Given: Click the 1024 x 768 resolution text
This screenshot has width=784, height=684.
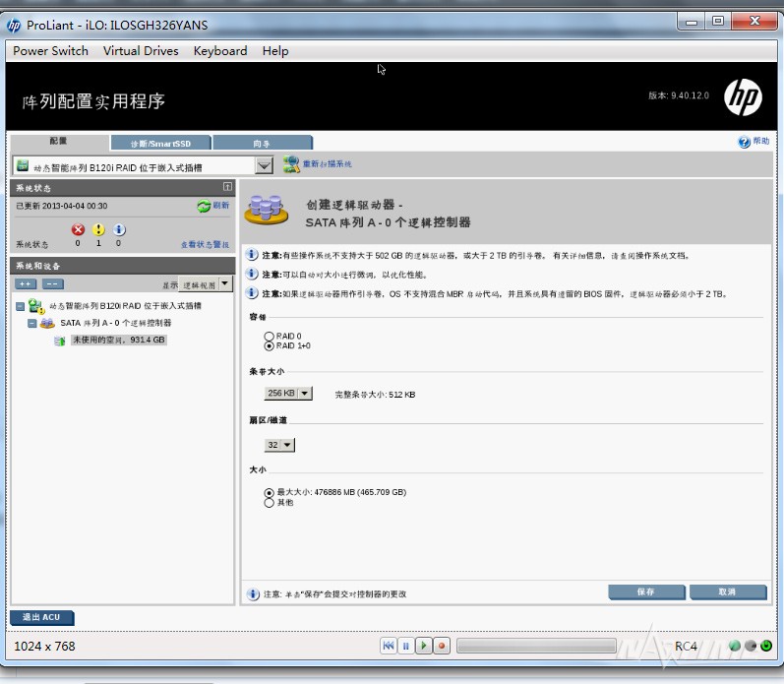Looking at the screenshot, I should [x=44, y=647].
